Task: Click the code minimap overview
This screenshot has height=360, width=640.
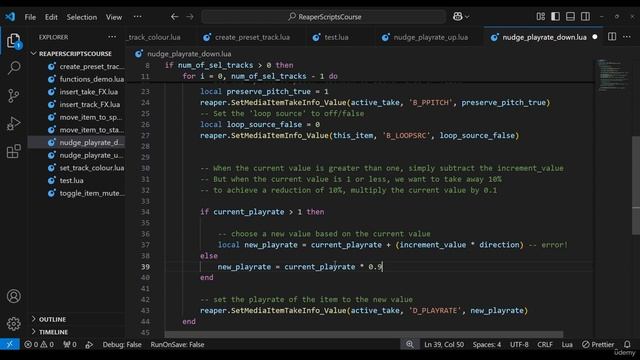Action: [612, 76]
